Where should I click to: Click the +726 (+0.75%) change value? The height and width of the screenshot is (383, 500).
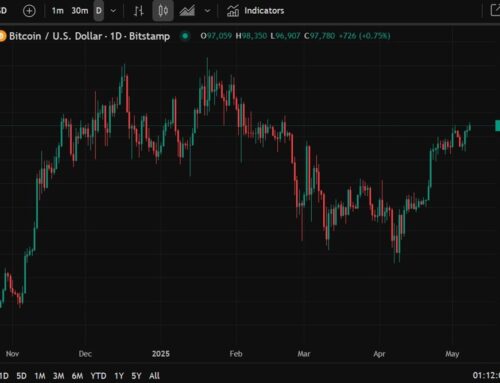click(x=364, y=36)
